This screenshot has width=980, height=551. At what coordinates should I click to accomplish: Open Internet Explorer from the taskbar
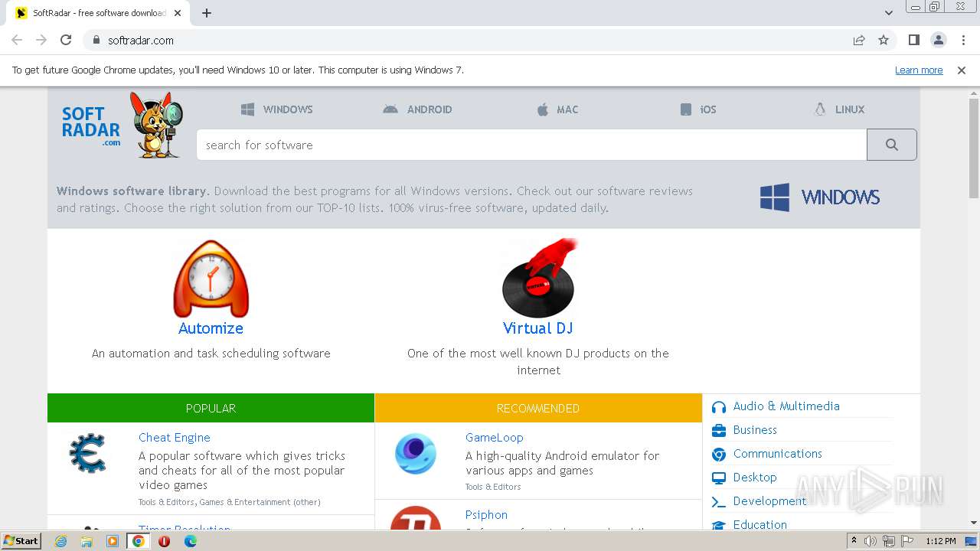[x=60, y=541]
